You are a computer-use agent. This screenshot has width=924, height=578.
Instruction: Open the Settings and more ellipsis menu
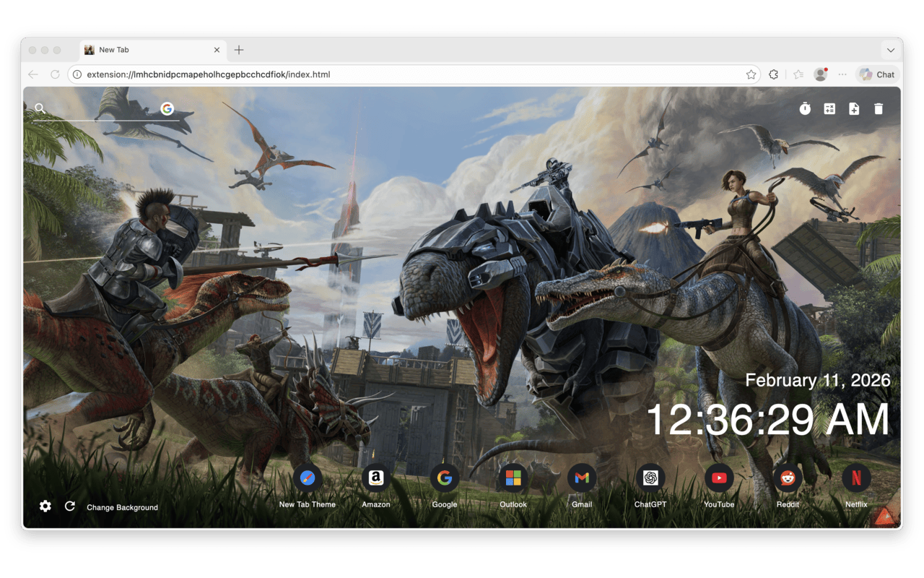click(x=842, y=74)
